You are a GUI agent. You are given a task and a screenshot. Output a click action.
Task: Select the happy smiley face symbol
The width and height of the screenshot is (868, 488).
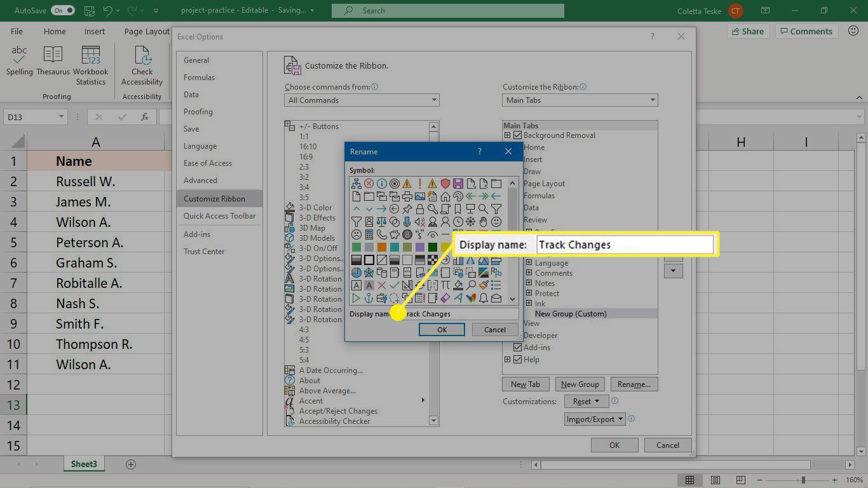point(496,222)
